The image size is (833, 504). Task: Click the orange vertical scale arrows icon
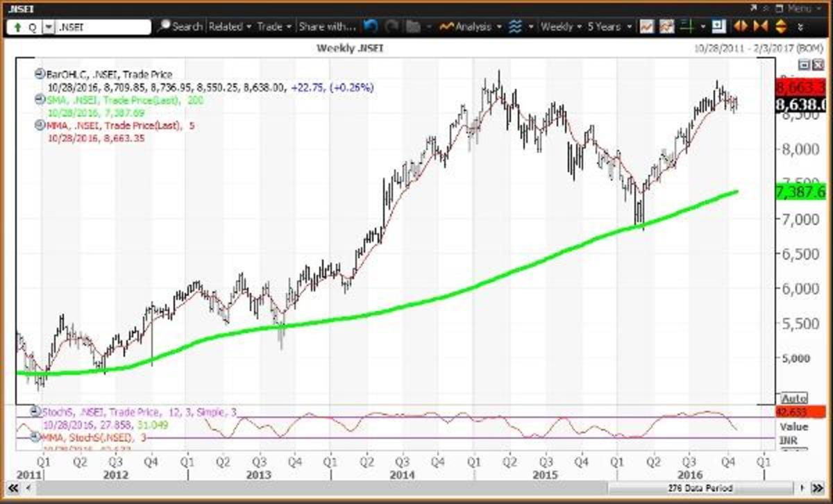tap(780, 26)
